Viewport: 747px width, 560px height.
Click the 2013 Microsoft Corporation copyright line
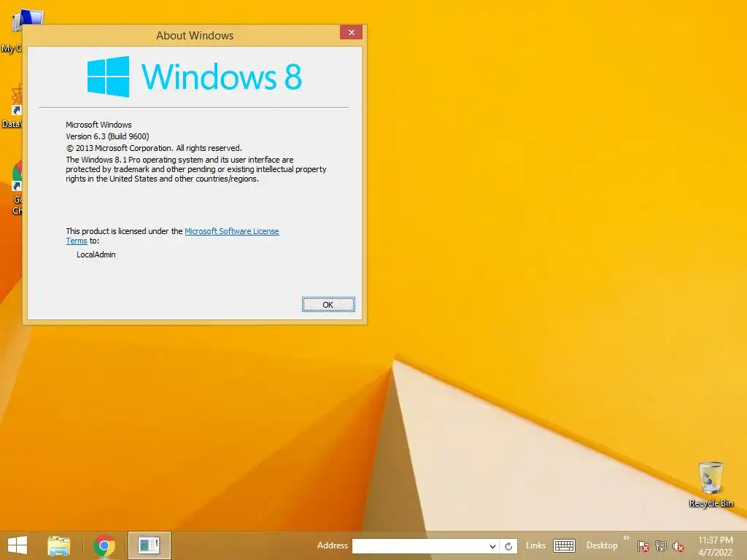click(154, 148)
